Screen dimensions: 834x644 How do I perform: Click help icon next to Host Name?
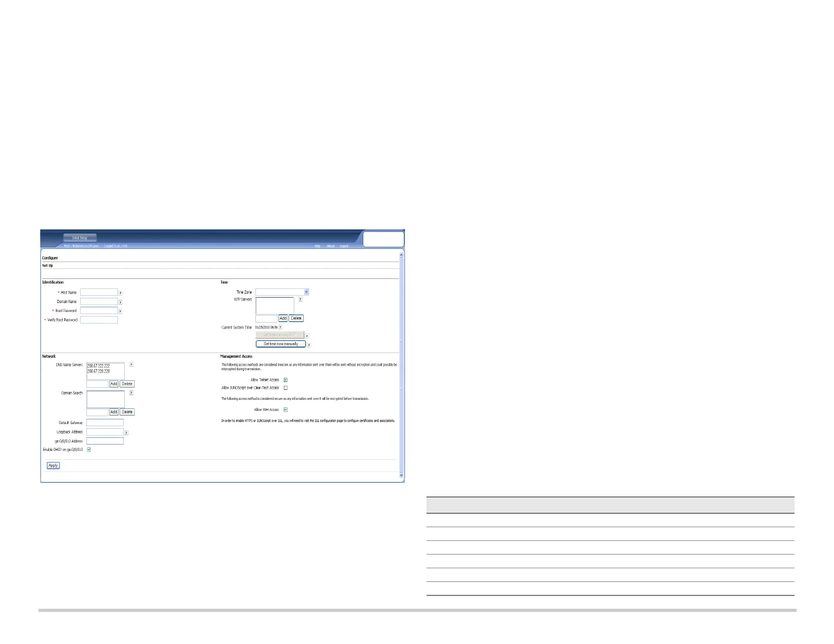(121, 293)
